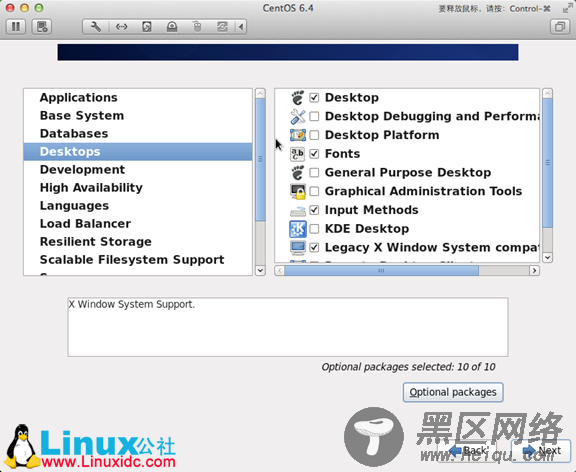This screenshot has height=472, width=576.
Task: Select the KDE Desktop package group label
Action: [367, 229]
